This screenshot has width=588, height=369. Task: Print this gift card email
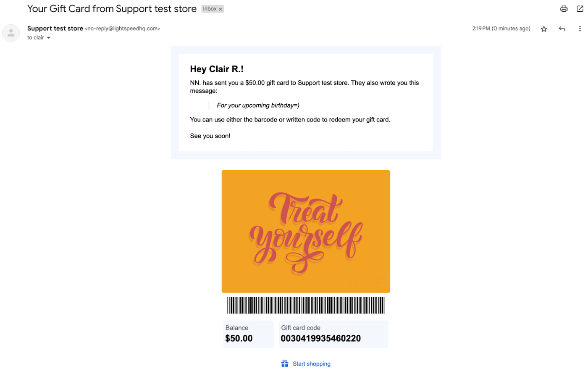point(564,9)
